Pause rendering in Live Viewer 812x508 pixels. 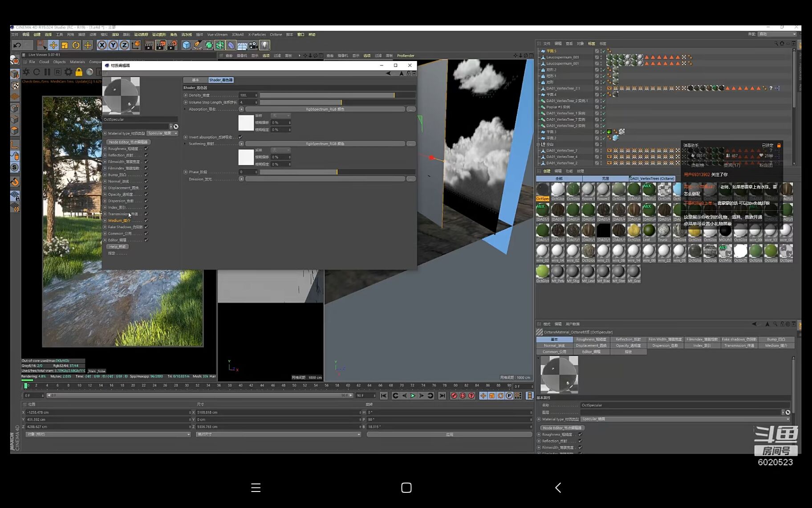pos(47,72)
